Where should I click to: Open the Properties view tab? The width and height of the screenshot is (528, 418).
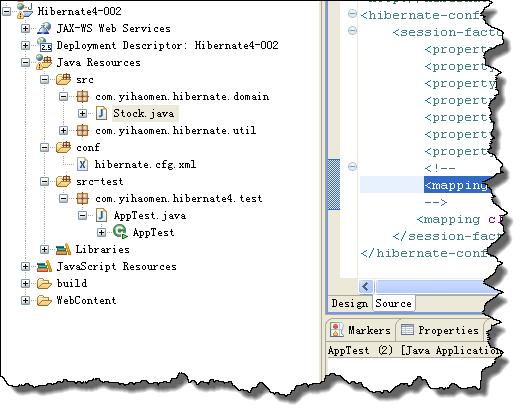[x=441, y=330]
